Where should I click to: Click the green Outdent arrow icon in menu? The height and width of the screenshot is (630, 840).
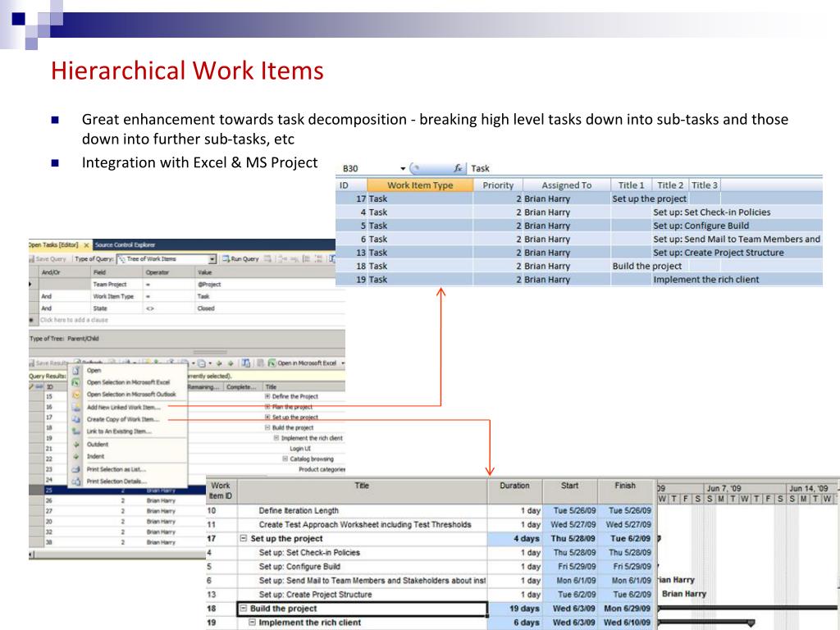coord(76,444)
